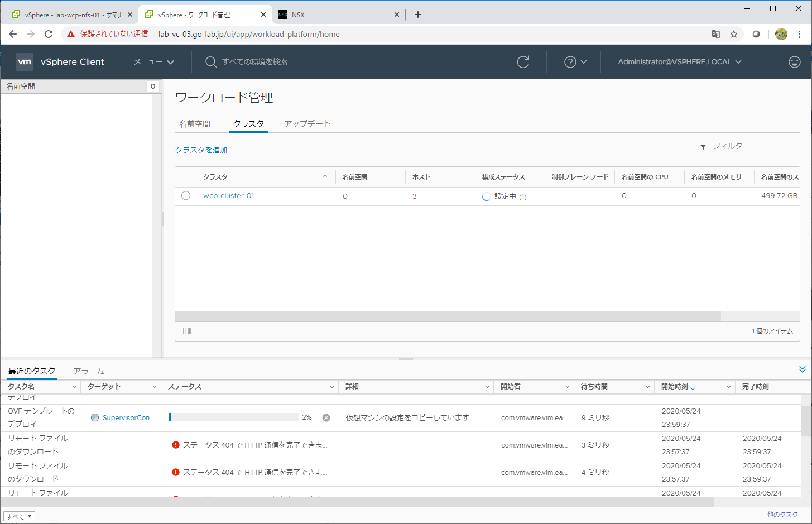Click the フィルタ input field

pos(755,146)
